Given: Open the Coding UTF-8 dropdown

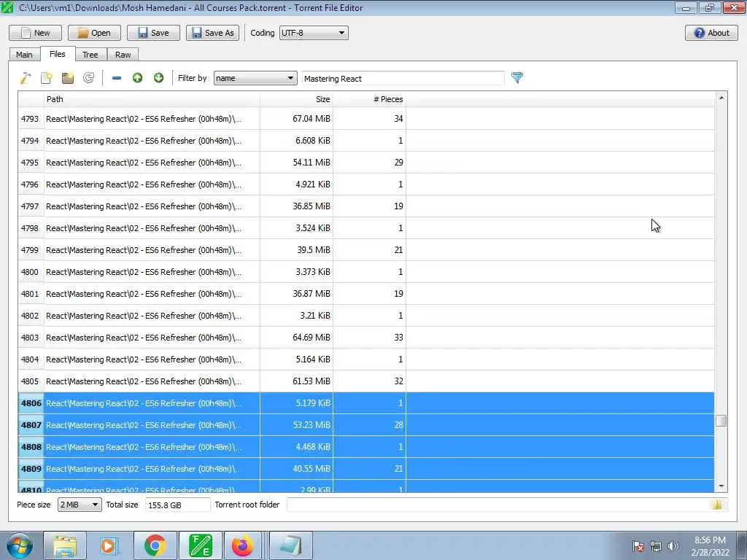Looking at the screenshot, I should [314, 33].
